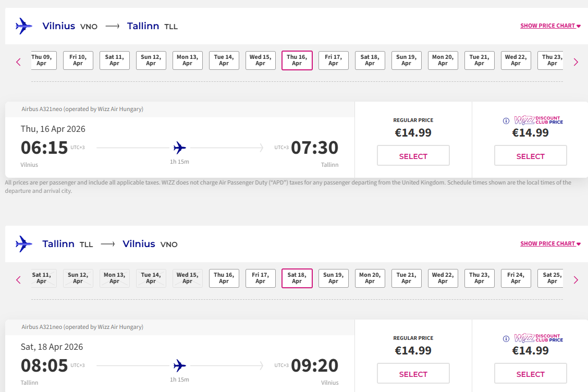588x392 pixels.
Task: Go to previous return dates arrow
Action: coord(18,280)
